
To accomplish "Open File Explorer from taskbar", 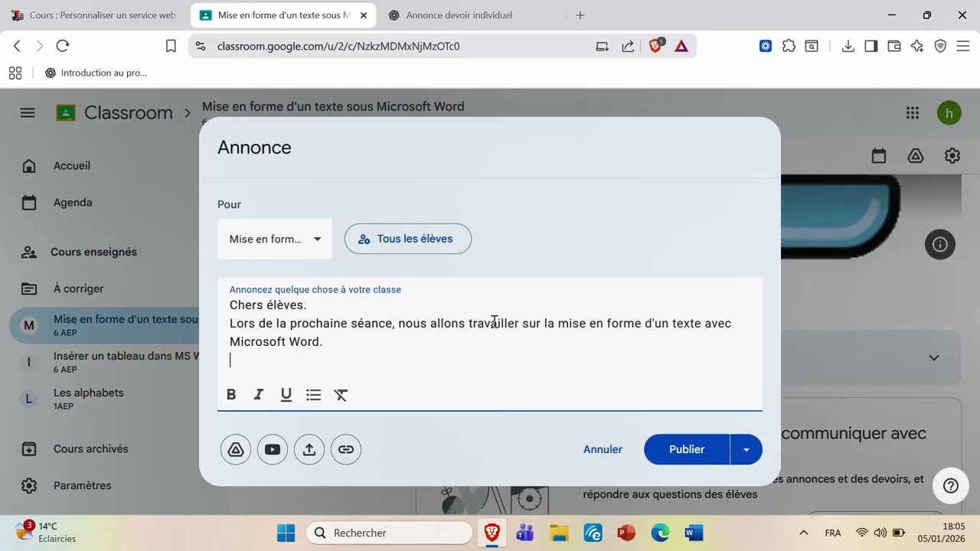I will click(559, 533).
